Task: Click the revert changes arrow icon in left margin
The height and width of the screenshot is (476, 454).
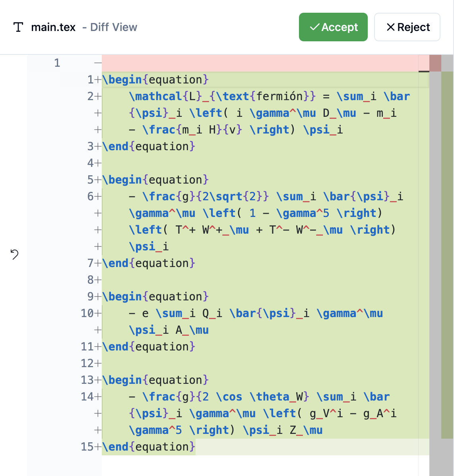Action: (x=14, y=254)
